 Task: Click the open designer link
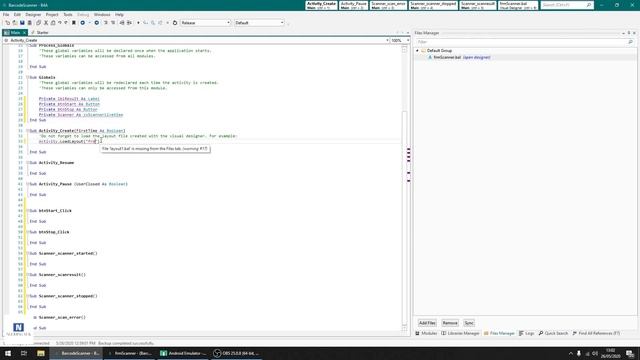(x=476, y=58)
